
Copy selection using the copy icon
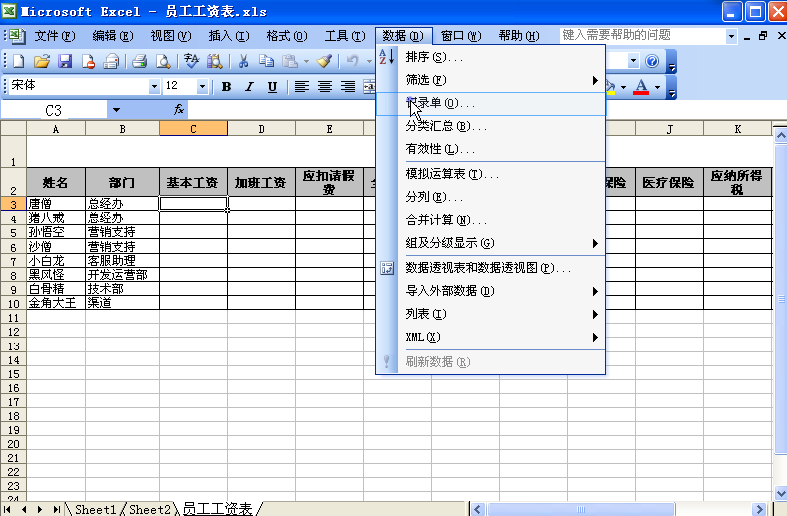click(267, 61)
